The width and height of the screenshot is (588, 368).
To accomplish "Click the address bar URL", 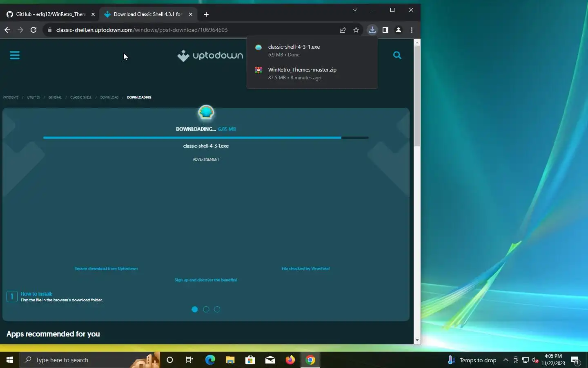I will [142, 30].
